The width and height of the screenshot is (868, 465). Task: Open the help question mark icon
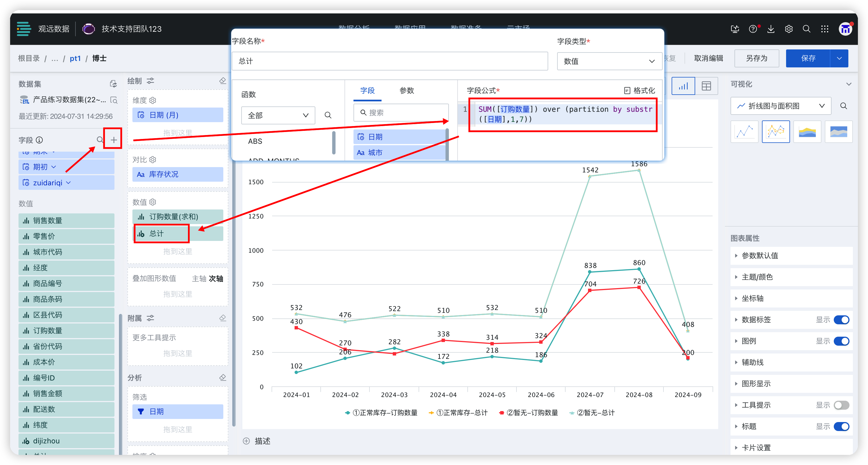[x=752, y=29]
